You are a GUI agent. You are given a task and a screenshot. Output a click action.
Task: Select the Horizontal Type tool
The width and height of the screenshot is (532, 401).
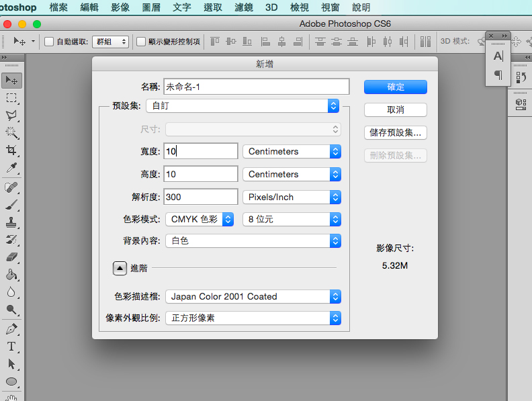pos(11,347)
